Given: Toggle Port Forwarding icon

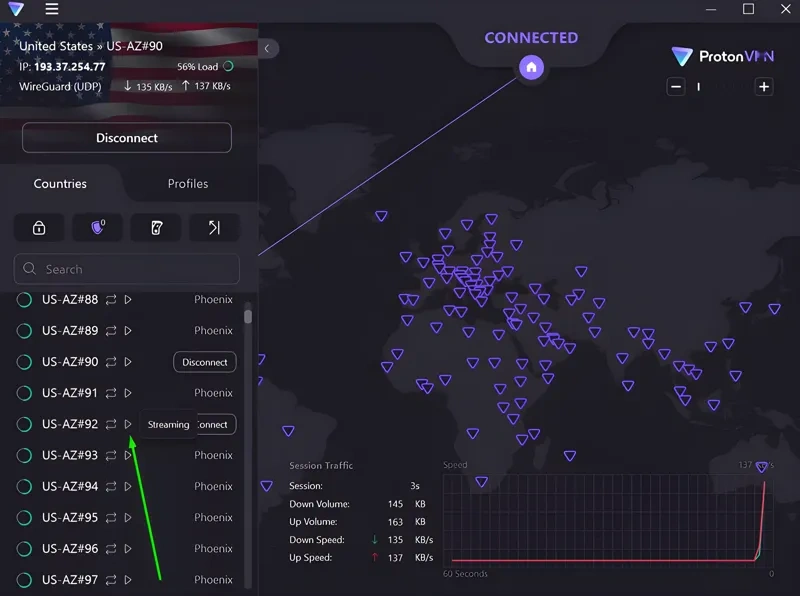Looking at the screenshot, I should (x=214, y=228).
